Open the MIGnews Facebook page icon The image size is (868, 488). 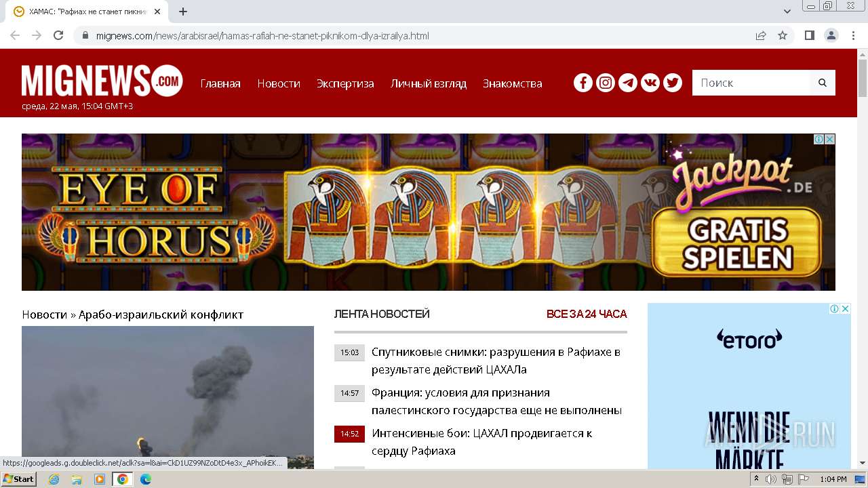583,83
